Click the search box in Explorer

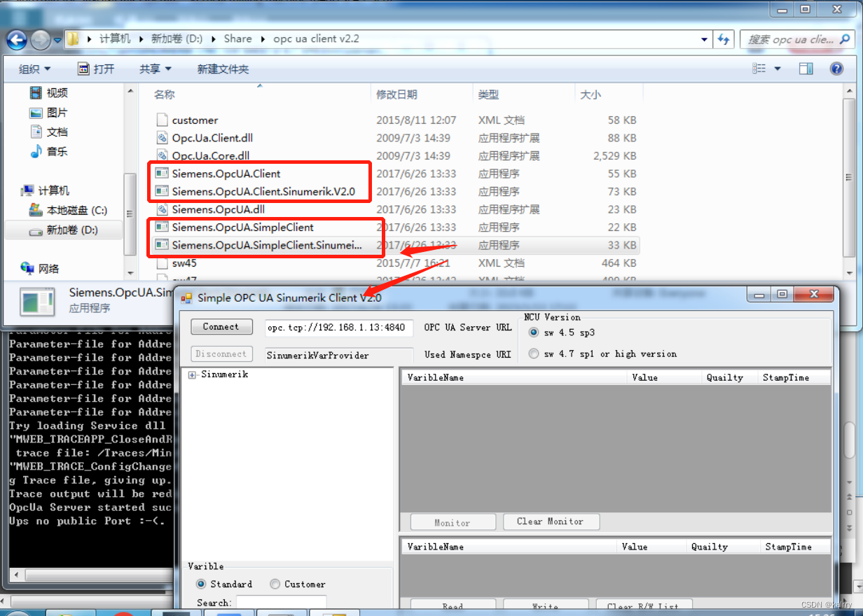click(796, 39)
